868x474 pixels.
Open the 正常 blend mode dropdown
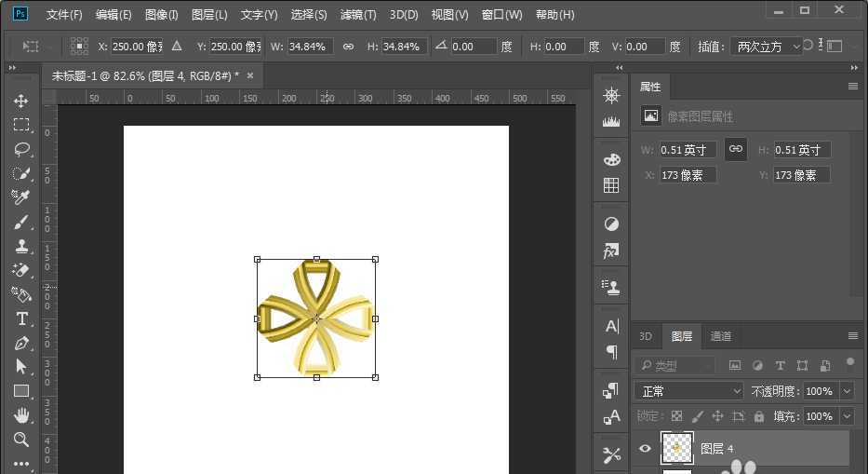tap(689, 391)
